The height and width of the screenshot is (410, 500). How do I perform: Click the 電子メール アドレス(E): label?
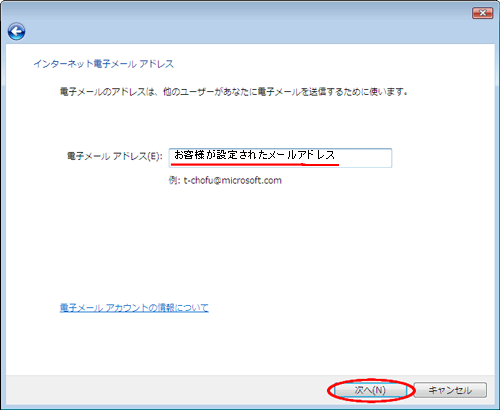(x=115, y=156)
